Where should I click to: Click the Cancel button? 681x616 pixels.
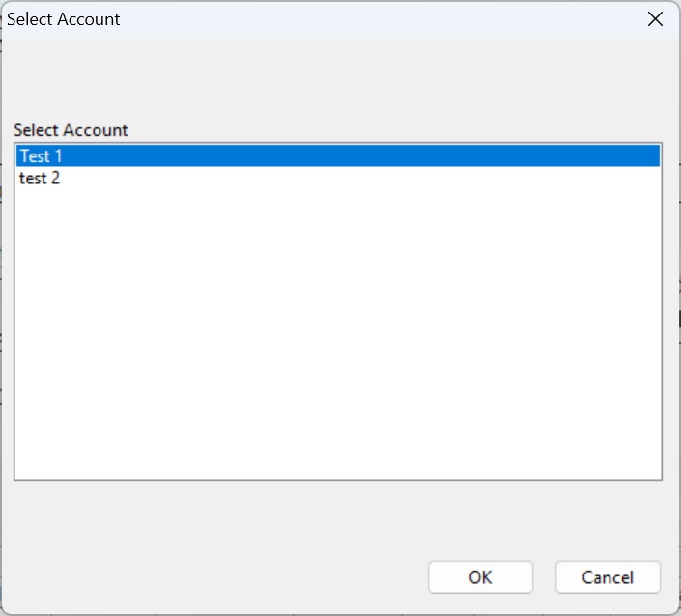(608, 577)
